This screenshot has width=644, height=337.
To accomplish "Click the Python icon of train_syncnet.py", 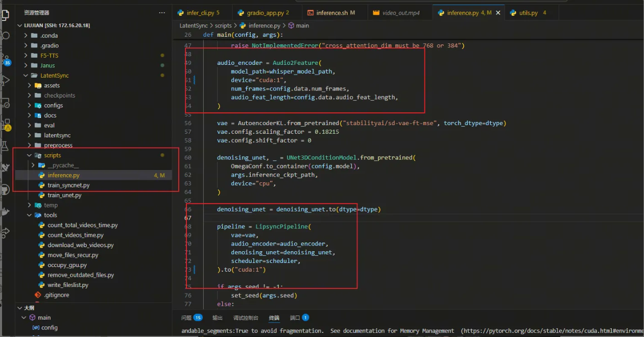I will (42, 185).
